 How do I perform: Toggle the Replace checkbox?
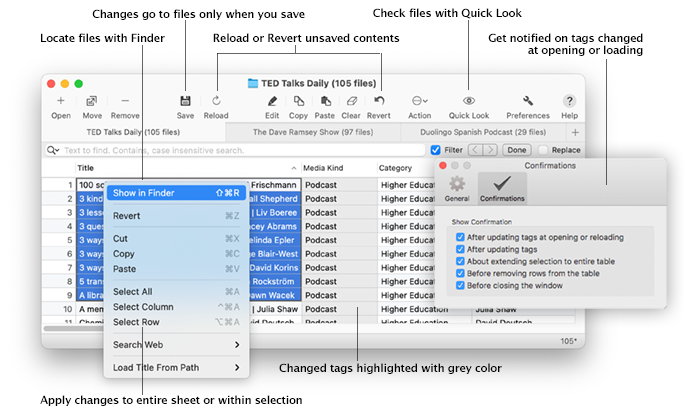coord(543,150)
